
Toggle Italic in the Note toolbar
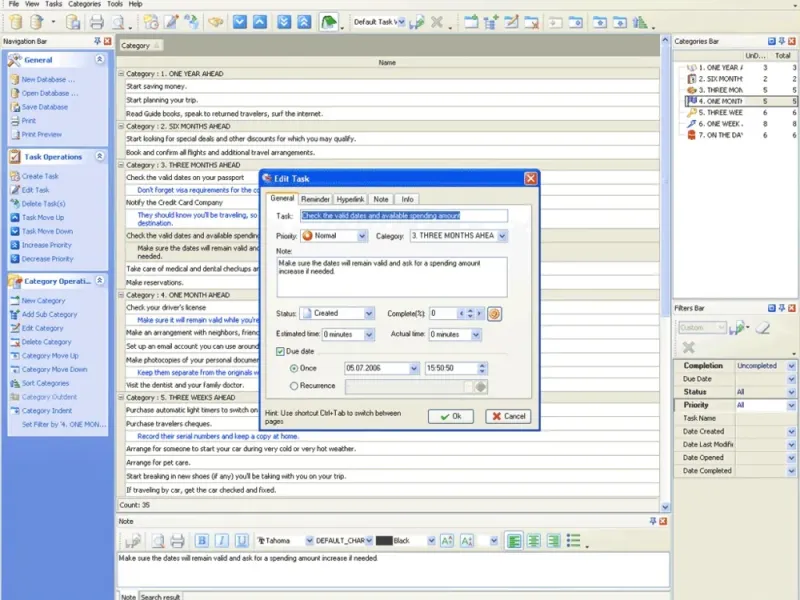coord(221,540)
